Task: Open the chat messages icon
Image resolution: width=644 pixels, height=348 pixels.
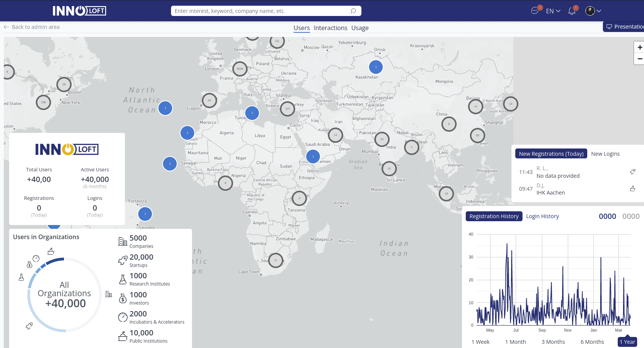Action: pos(535,11)
